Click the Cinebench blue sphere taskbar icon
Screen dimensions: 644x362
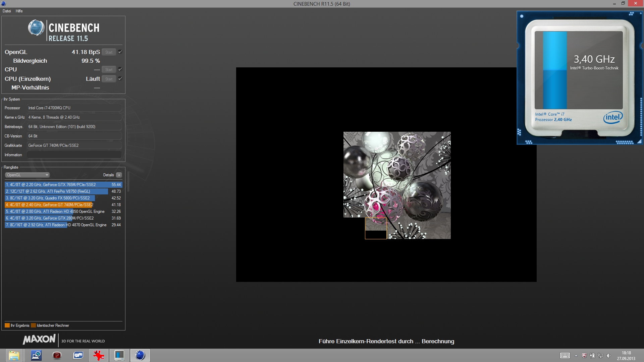(x=140, y=355)
